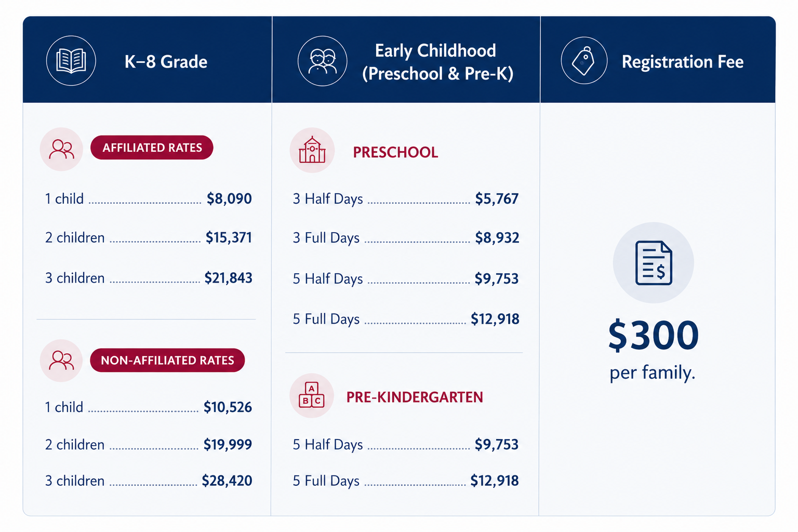Viewport: 798px width, 532px height.
Task: Click the $28,420 non-affiliated 3 children price
Action: [x=227, y=481]
